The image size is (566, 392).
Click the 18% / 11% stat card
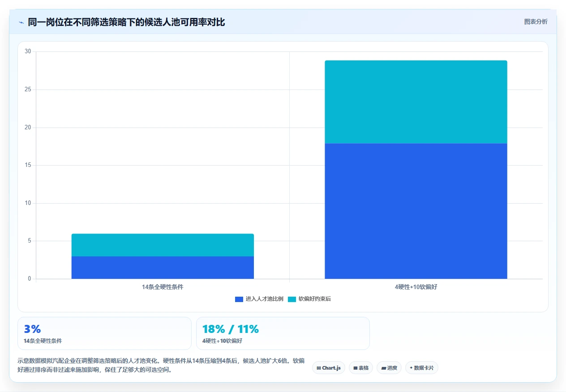[283, 333]
